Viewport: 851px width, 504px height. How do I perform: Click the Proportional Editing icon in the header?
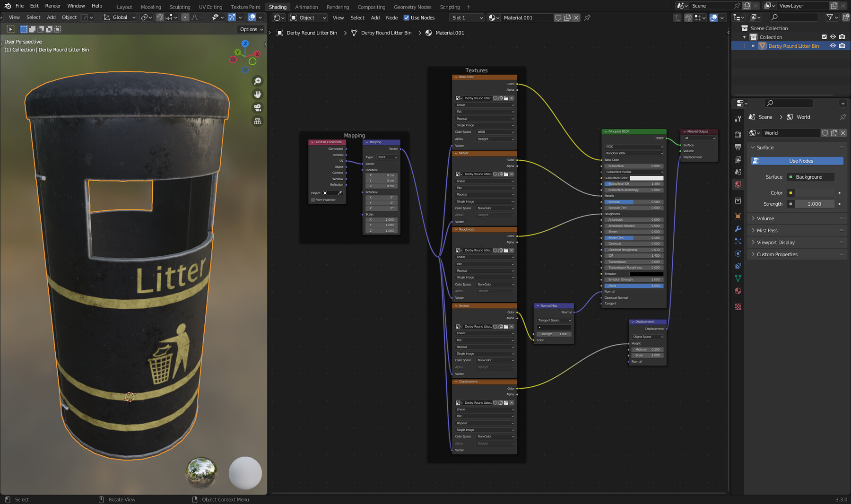coord(185,17)
